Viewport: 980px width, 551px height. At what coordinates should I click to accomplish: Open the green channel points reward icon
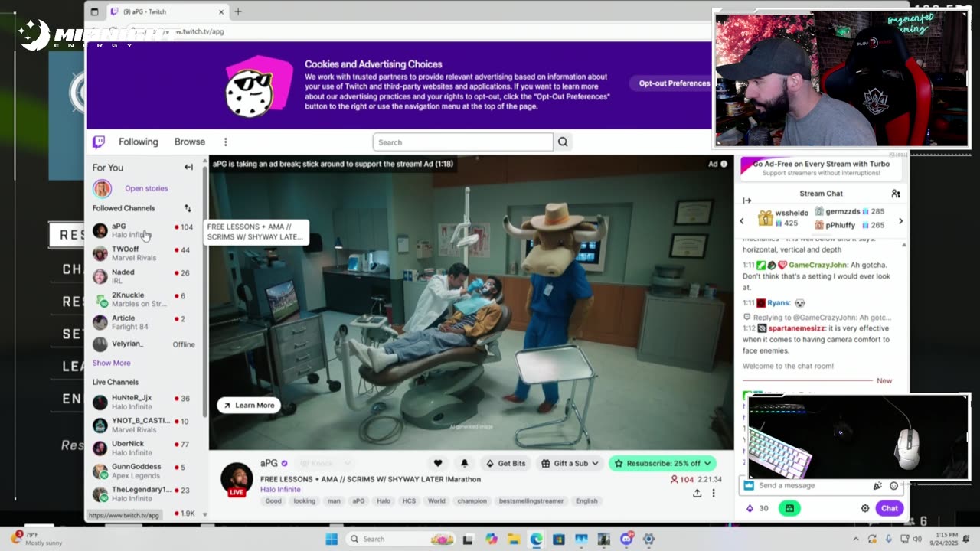[789, 508]
